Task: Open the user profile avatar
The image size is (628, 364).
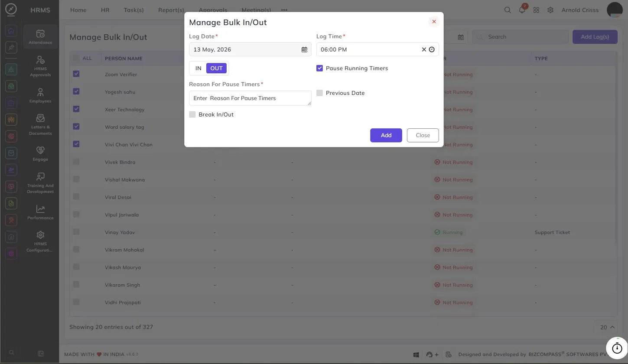Action: pos(615,10)
